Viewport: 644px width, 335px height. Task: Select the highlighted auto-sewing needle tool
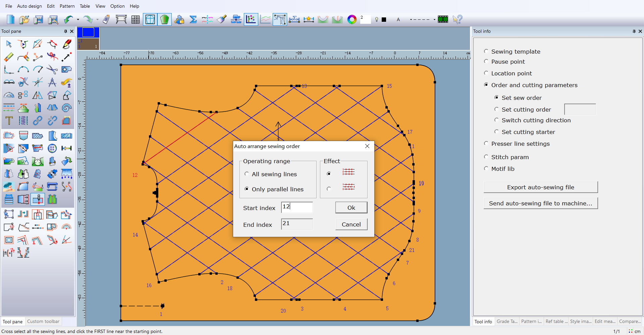tap(38, 199)
